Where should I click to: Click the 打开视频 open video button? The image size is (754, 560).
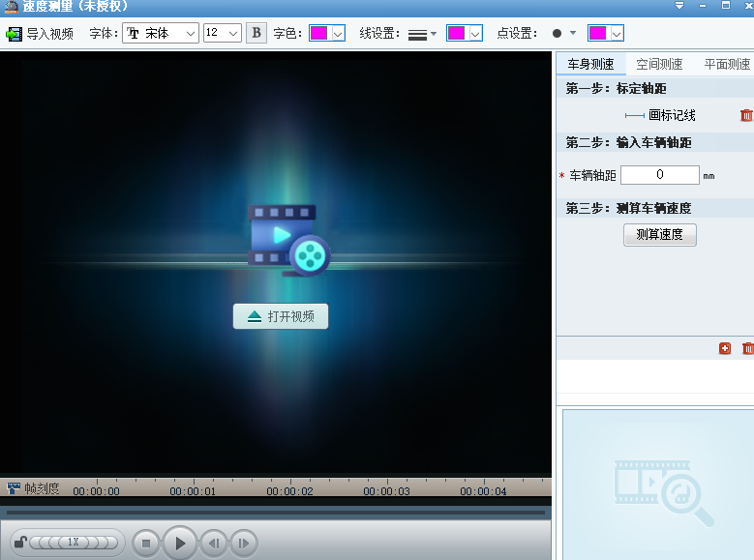[x=281, y=316]
